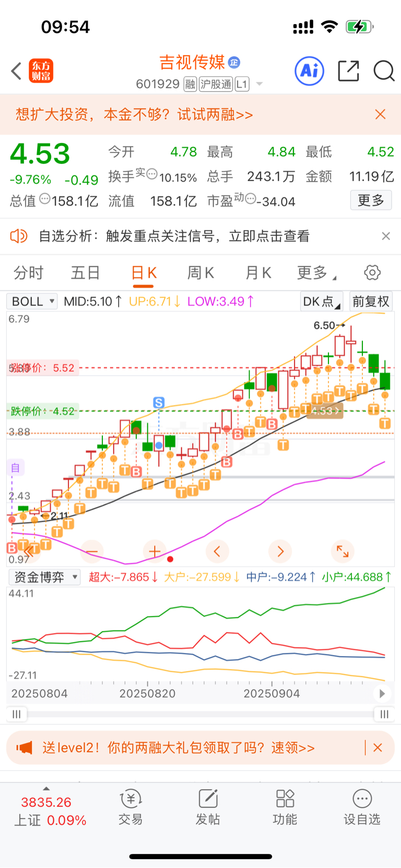Open the search magnifier icon
Viewport: 401px width, 868px height.
pos(384,71)
